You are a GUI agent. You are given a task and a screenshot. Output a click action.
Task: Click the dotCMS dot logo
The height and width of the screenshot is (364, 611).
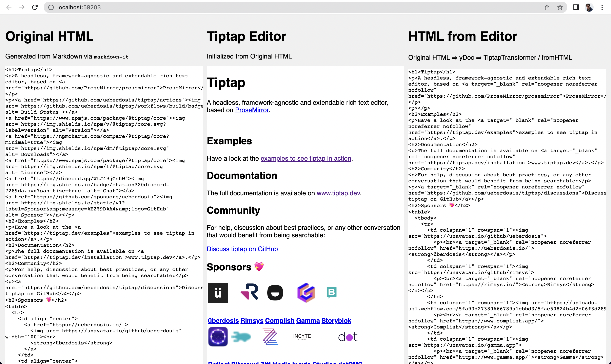[x=348, y=337]
